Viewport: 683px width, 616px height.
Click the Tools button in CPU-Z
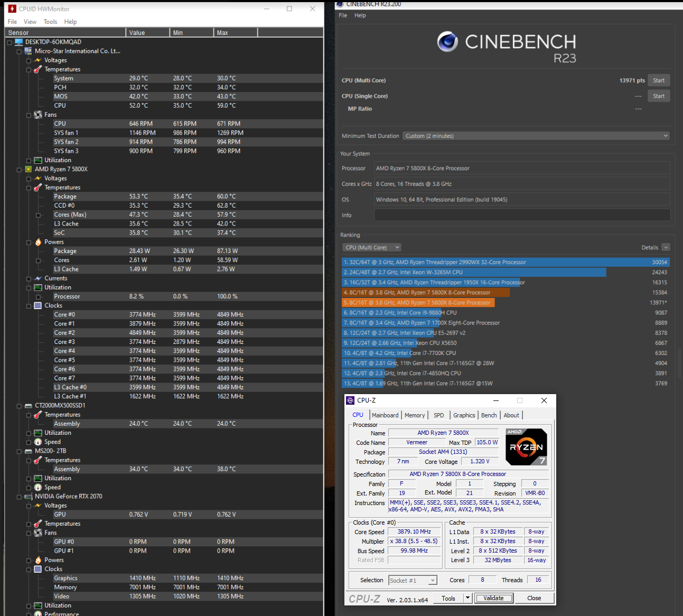click(448, 598)
